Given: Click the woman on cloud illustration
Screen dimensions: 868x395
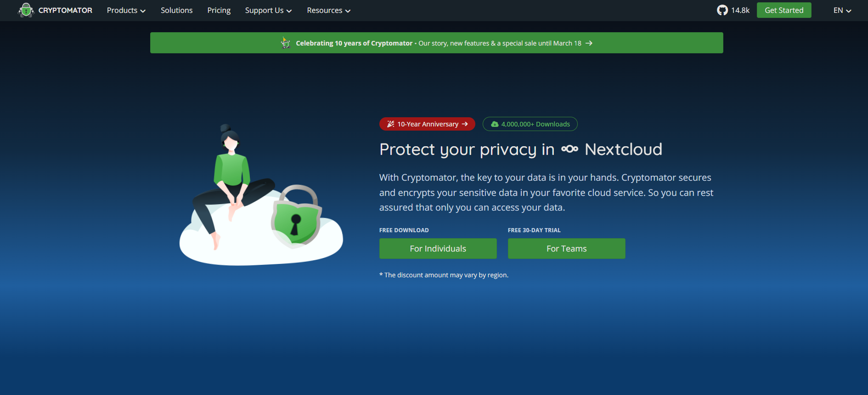Looking at the screenshot, I should pyautogui.click(x=230, y=184).
